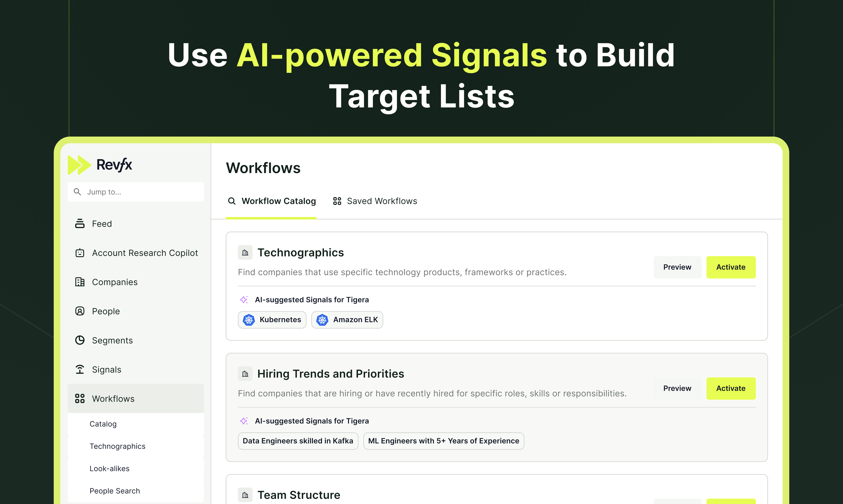Click the Team Structure card building icon
Viewport: 843px width, 504px height.
click(245, 495)
